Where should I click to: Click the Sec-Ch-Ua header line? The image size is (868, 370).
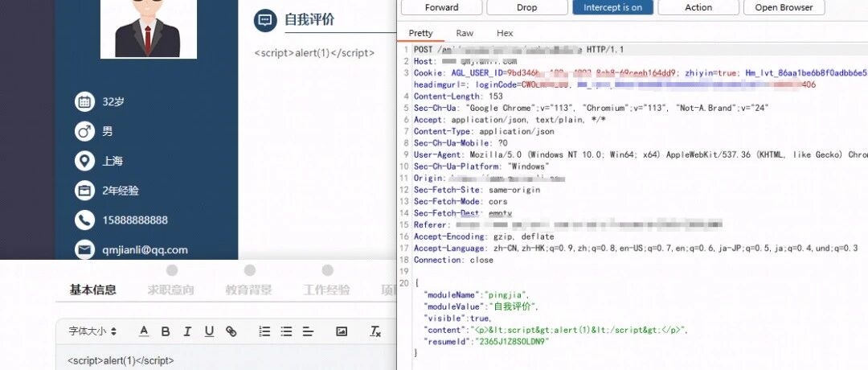592,108
